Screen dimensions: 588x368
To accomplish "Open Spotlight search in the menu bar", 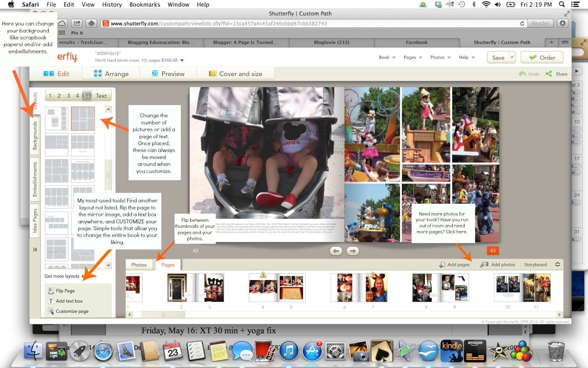I will coord(562,4).
